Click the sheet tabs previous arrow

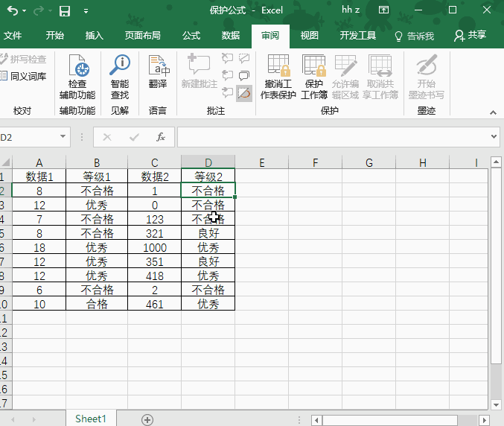pos(13,419)
